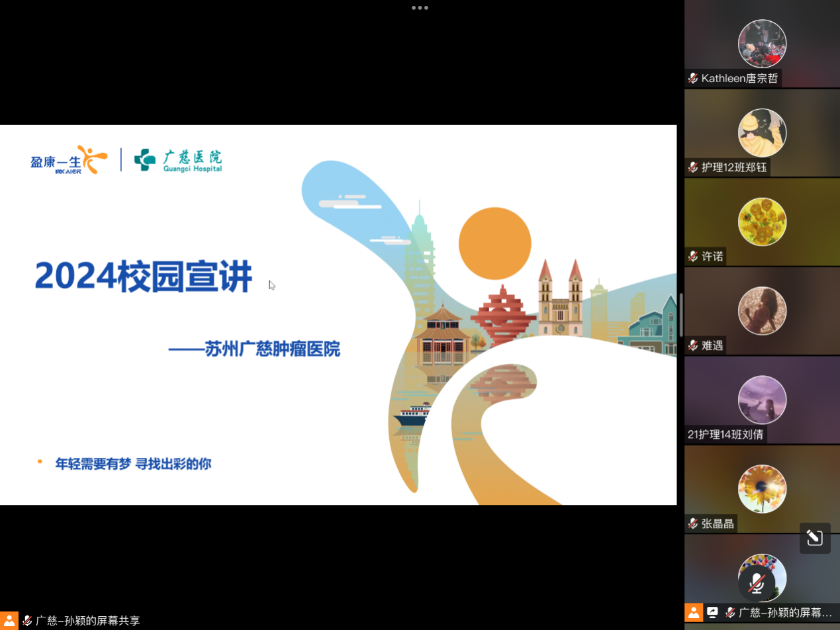Click the slide title 2024校园宣讲

[x=144, y=277]
